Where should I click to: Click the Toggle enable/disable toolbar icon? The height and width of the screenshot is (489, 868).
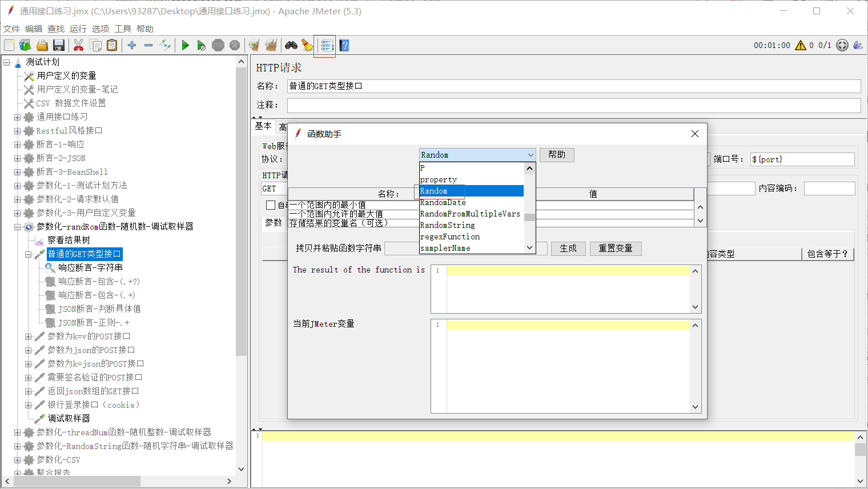point(165,45)
